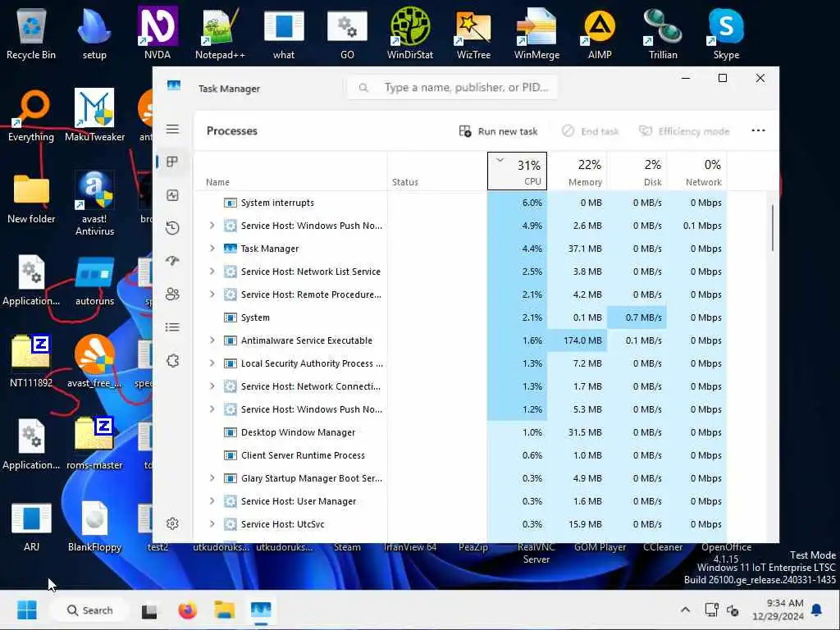
Task: Sort processes by Disk column header
Action: pyautogui.click(x=637, y=171)
